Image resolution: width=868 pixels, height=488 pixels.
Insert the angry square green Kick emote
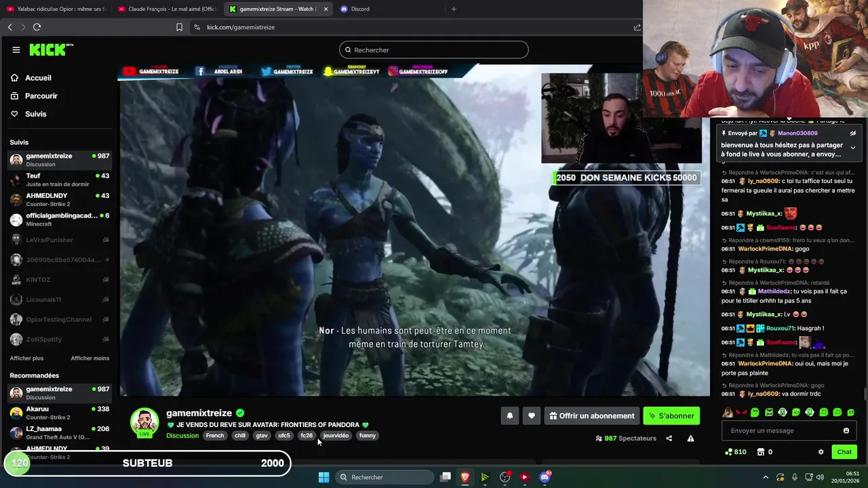[x=769, y=412]
